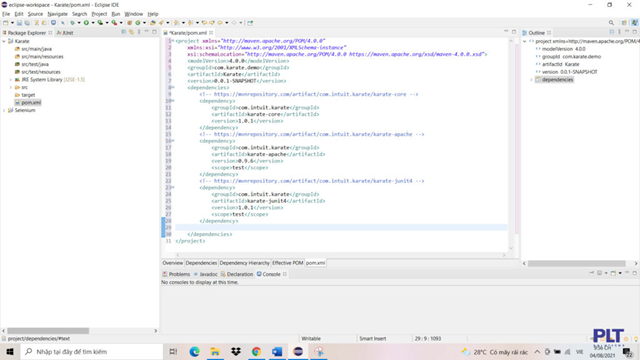The image size is (640, 360).
Task: Click the Windows search box
Action: 92,351
